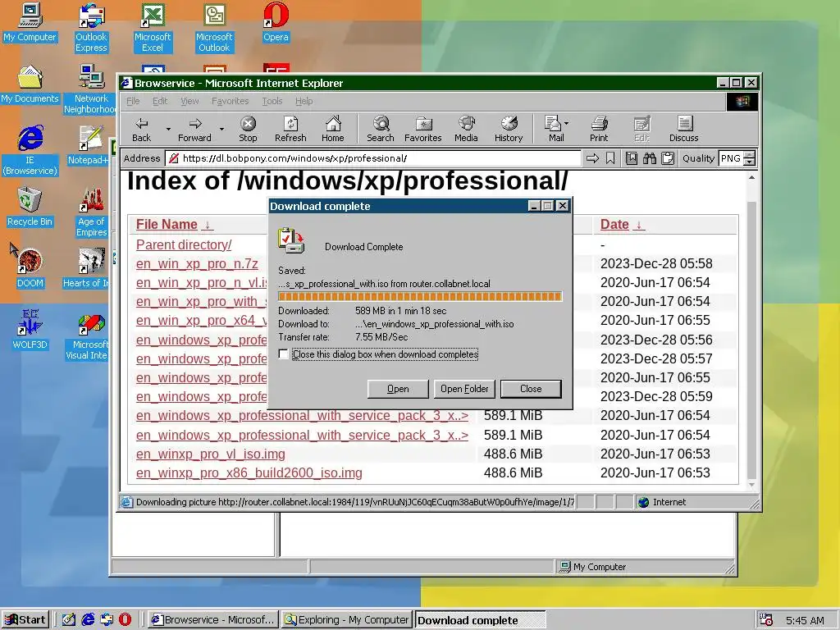
Task: Click the Start button
Action: [x=25, y=620]
